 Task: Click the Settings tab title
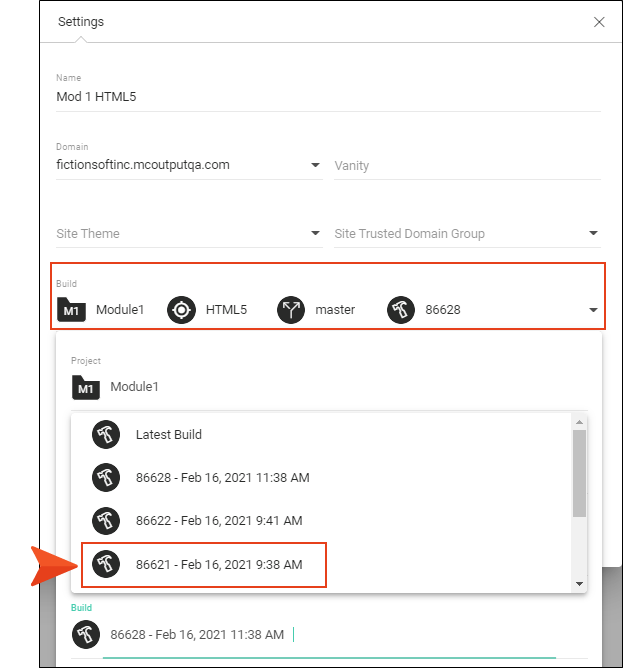coord(81,22)
